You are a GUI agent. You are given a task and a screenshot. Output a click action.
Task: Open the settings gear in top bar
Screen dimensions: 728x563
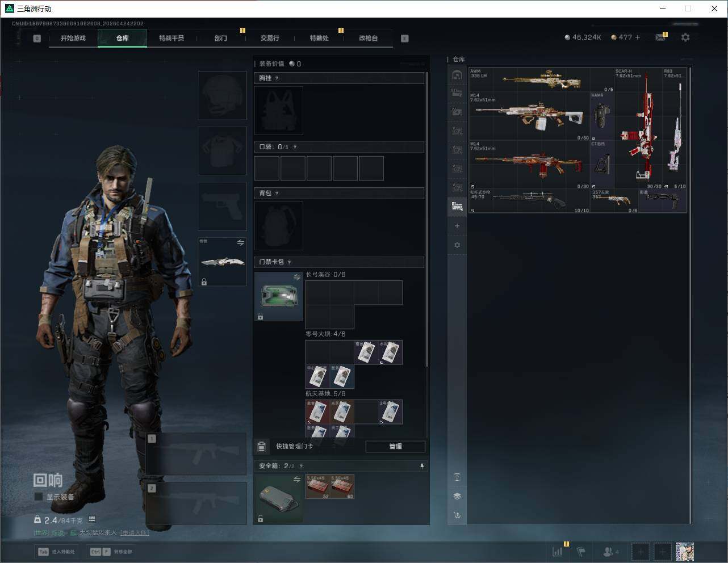point(685,37)
